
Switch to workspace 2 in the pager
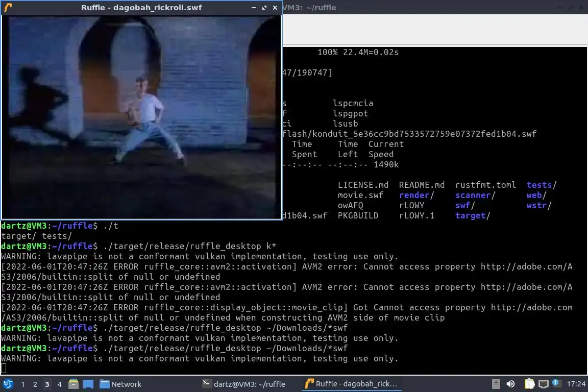(x=35, y=384)
